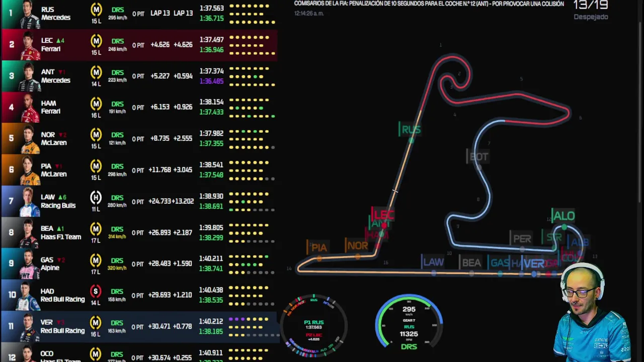Click the green DRS label under the speedometer
This screenshot has height=362, width=644.
[409, 346]
